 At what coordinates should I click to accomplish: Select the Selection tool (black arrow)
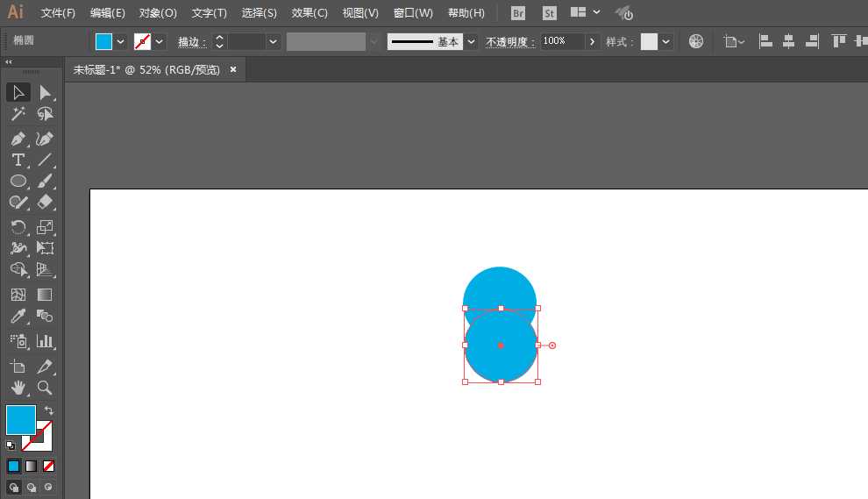point(18,92)
